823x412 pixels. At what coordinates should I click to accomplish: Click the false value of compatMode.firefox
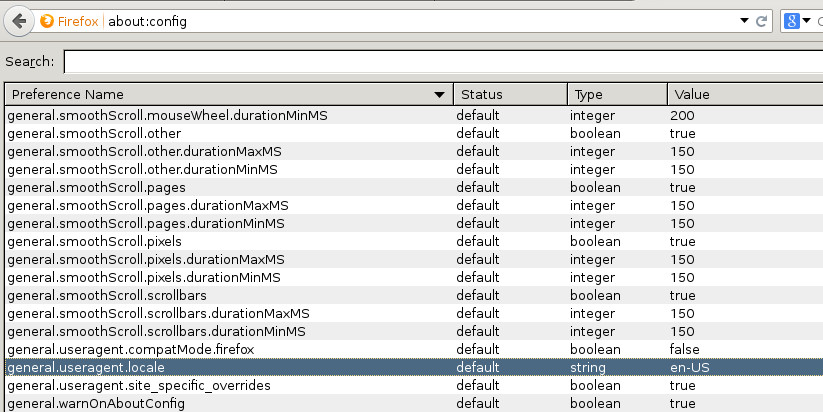point(684,350)
